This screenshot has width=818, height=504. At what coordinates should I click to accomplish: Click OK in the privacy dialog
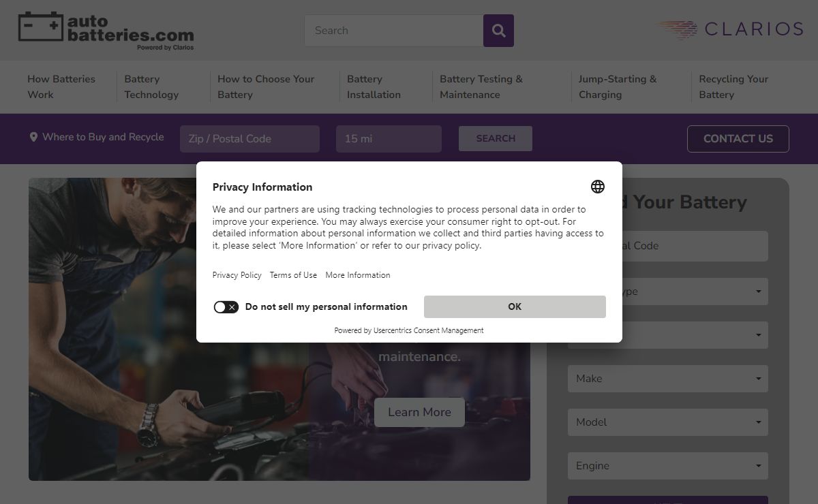pos(515,306)
